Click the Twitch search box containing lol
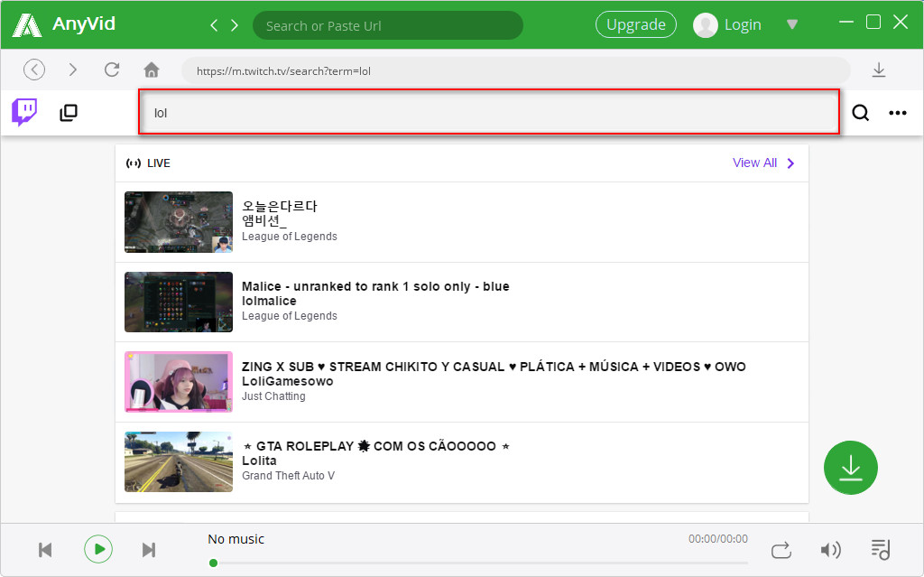This screenshot has width=924, height=577. point(489,112)
